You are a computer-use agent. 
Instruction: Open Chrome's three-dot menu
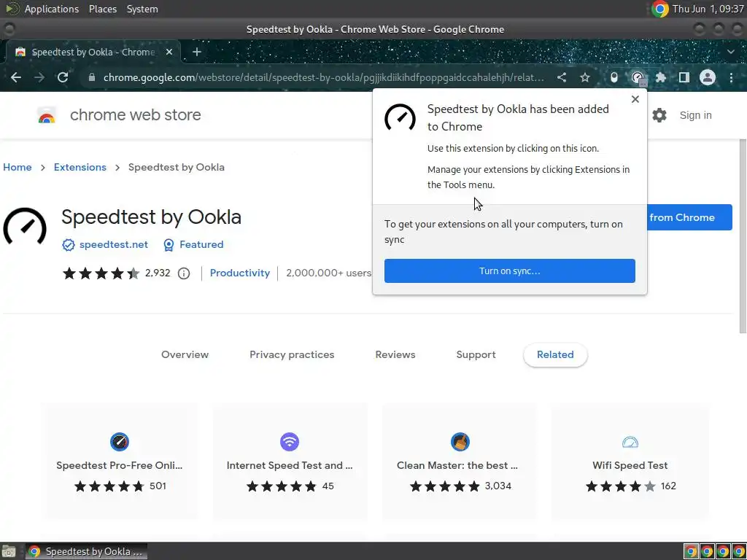point(731,77)
